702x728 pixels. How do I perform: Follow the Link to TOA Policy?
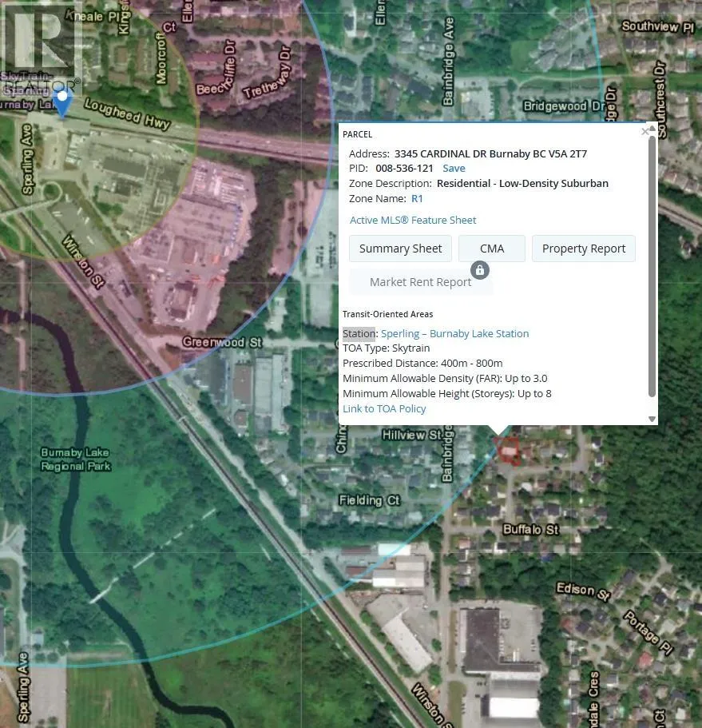pos(384,409)
